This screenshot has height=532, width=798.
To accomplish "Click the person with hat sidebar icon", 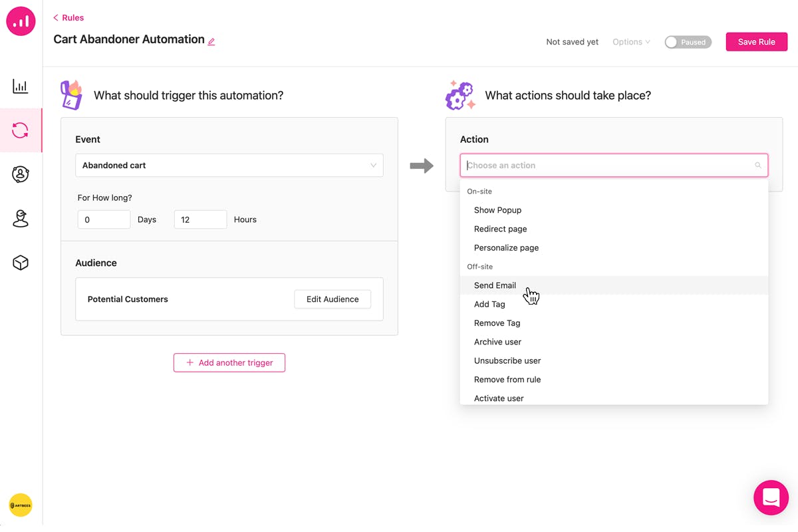I will click(x=21, y=219).
